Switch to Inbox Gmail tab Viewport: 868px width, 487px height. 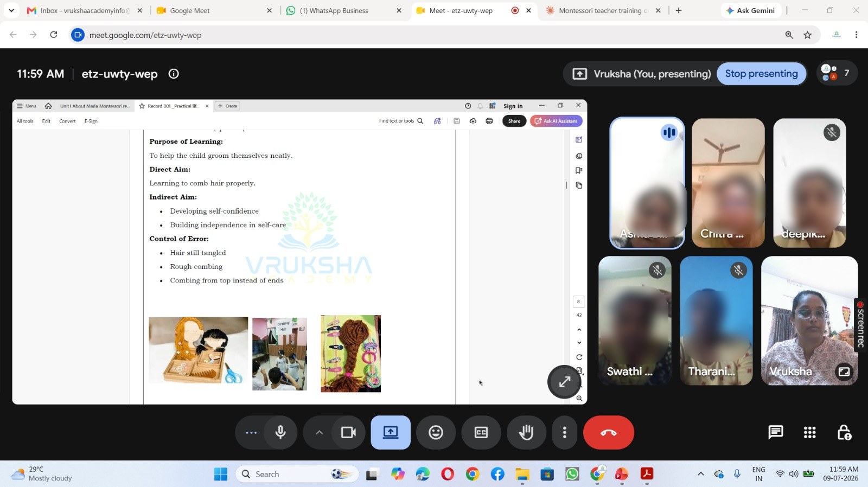tap(85, 10)
